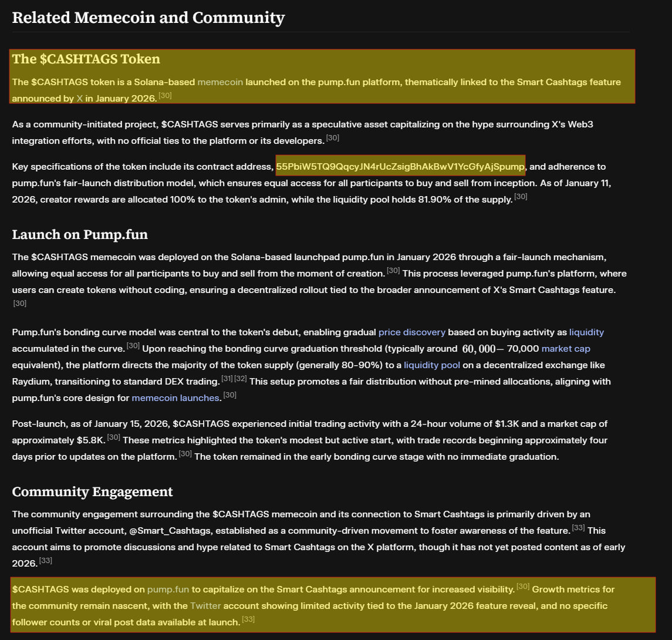Click the "liquidity pool" link before "on a decentralized exchange"
The width and height of the screenshot is (672, 640).
coord(432,365)
